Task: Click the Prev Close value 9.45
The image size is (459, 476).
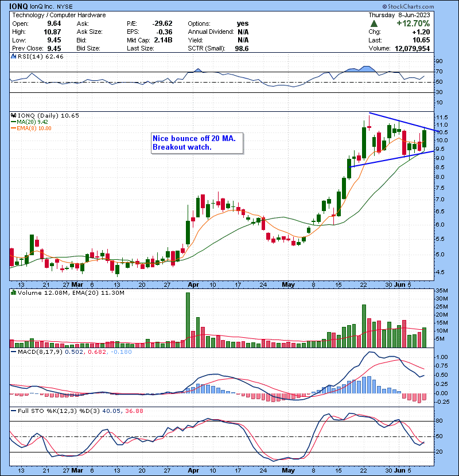Action: (x=54, y=48)
